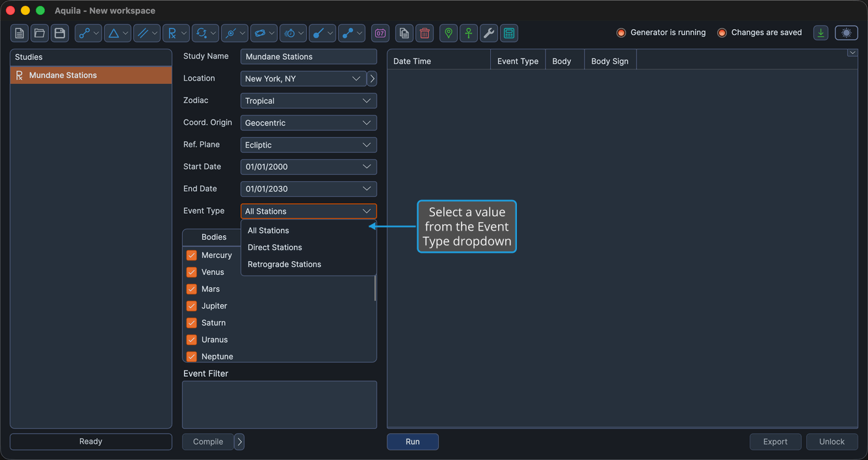Expand the arrow next to Compile
The height and width of the screenshot is (460, 868).
point(239,442)
